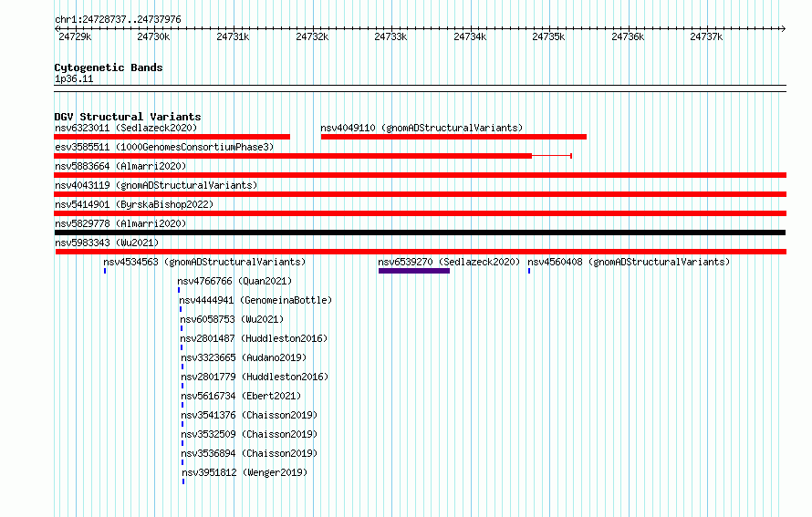This screenshot has height=517, width=812.
Task: Click the nsv3541376 (Chaisson2019) label
Action: pos(249,415)
